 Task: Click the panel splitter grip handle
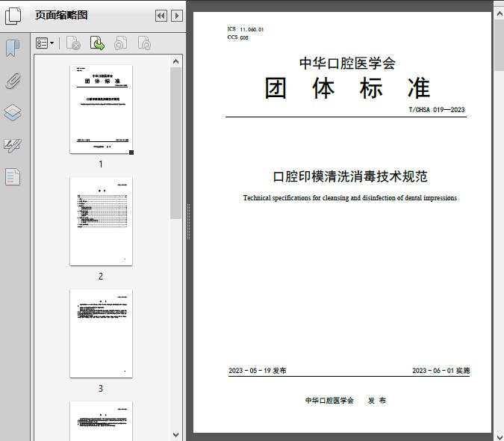(189, 221)
